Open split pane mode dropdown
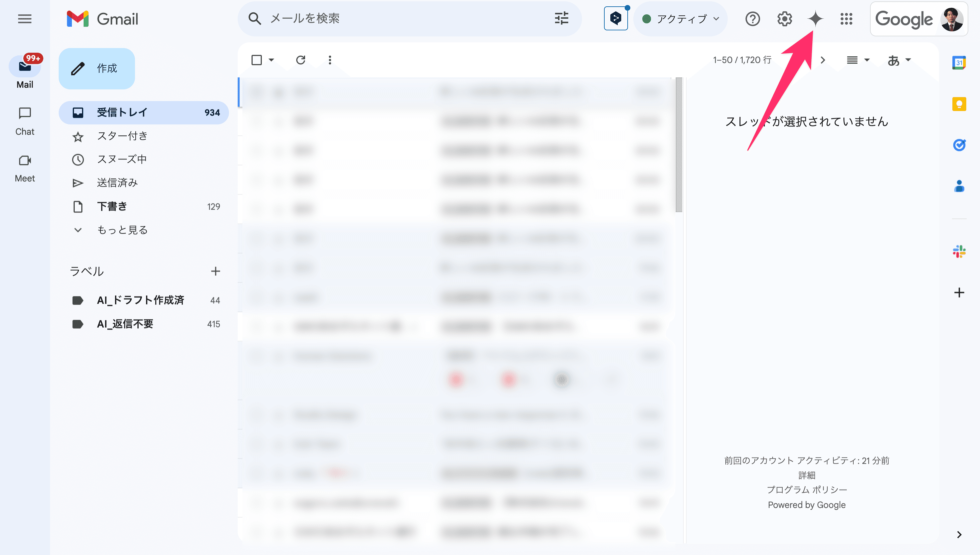Screen dimensions: 980x555 click(x=858, y=60)
